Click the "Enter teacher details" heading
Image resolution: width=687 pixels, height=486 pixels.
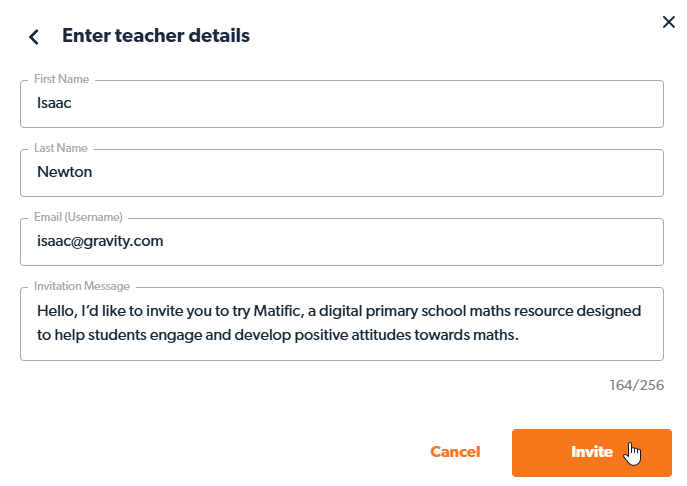[156, 36]
